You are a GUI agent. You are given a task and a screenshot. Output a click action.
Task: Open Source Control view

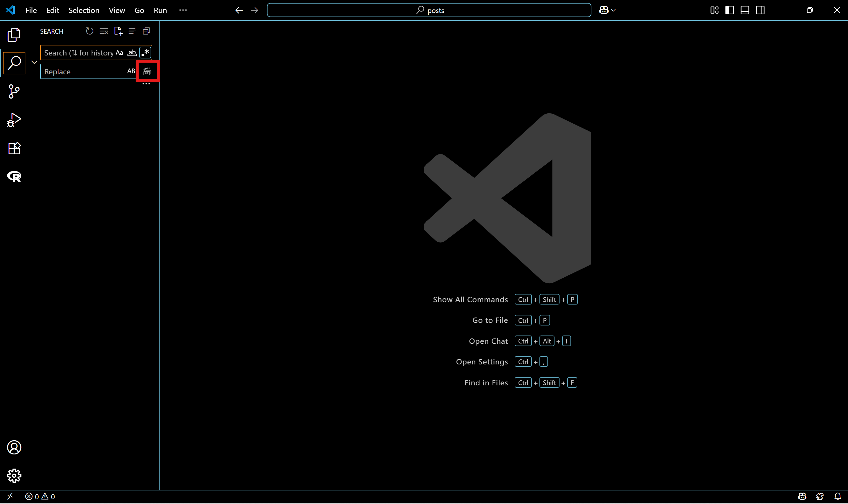tap(14, 91)
